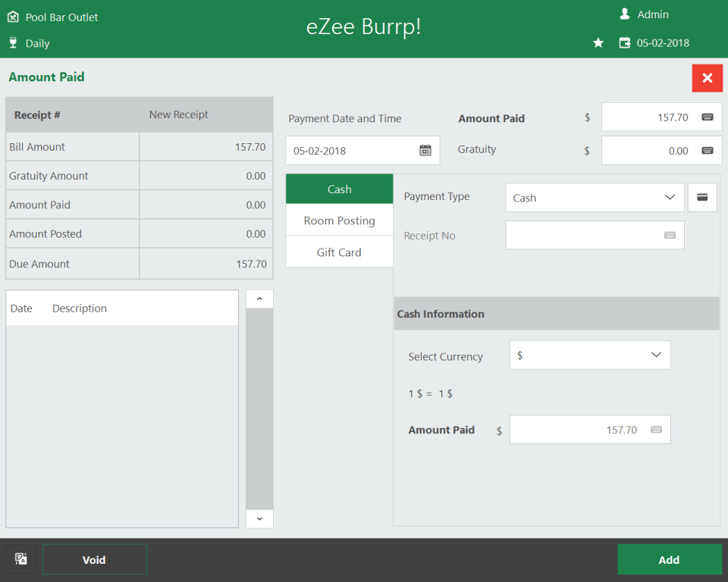728x582 pixels.
Task: Click keyboard icon in top Amount Paid field
Action: (707, 117)
